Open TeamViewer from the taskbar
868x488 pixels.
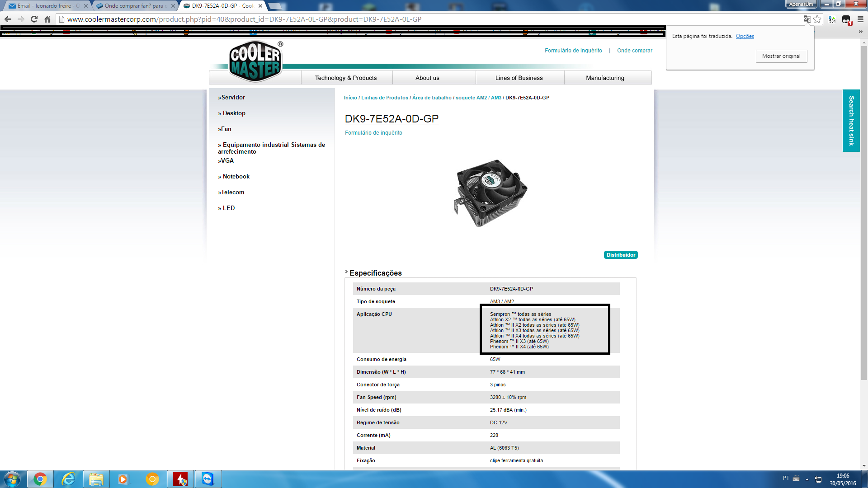click(x=208, y=479)
